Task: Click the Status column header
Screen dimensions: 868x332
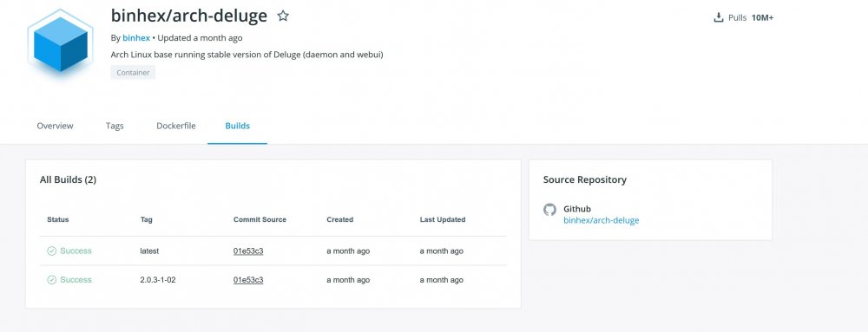Action: pyautogui.click(x=58, y=219)
